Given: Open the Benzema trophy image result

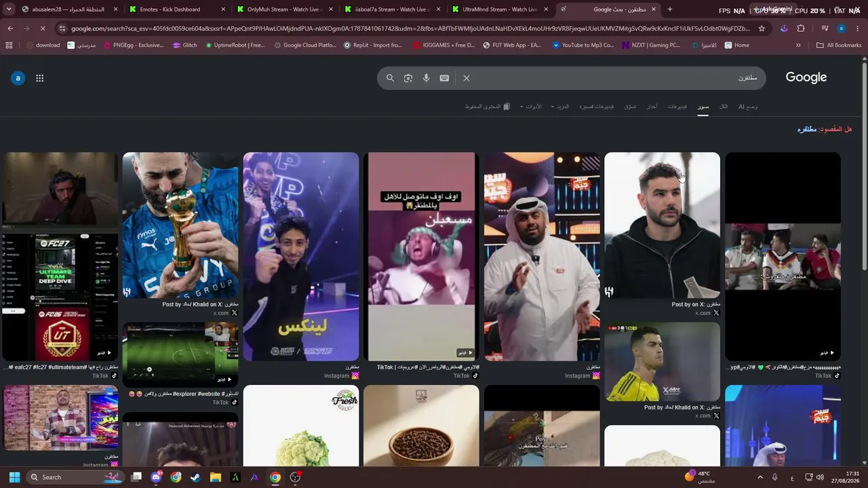Looking at the screenshot, I should 180,225.
